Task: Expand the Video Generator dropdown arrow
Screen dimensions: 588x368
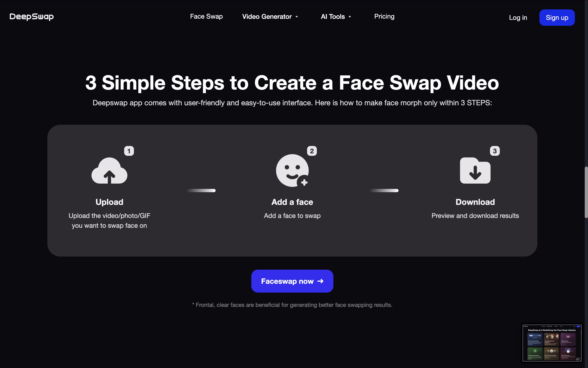Action: coord(297,17)
